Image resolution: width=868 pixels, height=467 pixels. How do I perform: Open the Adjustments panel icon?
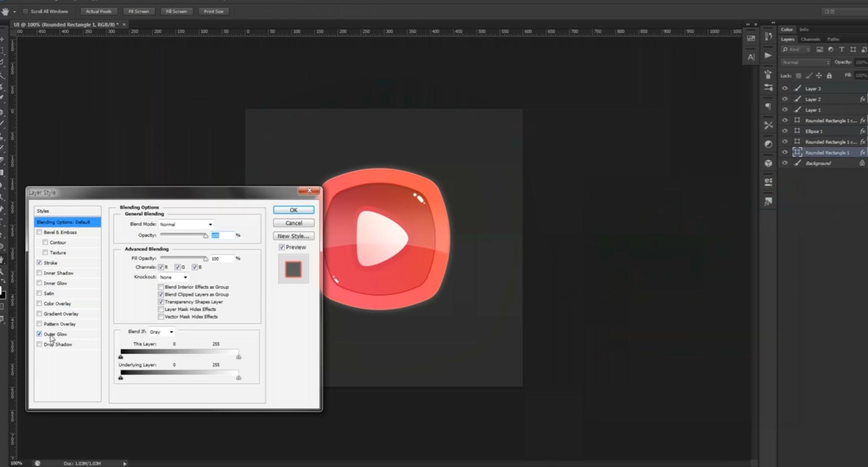(x=768, y=144)
